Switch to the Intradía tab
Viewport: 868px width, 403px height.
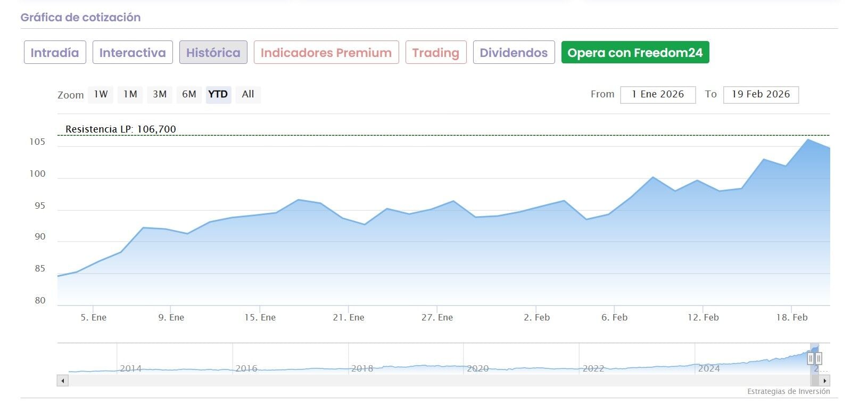(x=55, y=53)
